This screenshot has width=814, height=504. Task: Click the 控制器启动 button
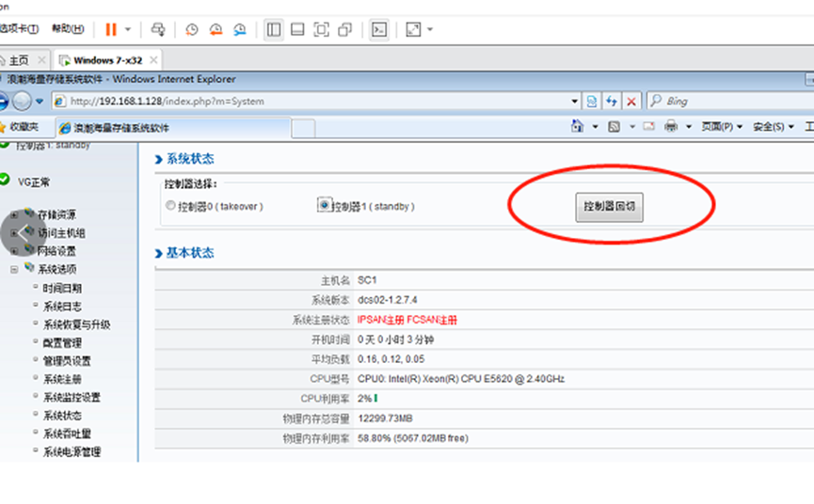pos(610,207)
